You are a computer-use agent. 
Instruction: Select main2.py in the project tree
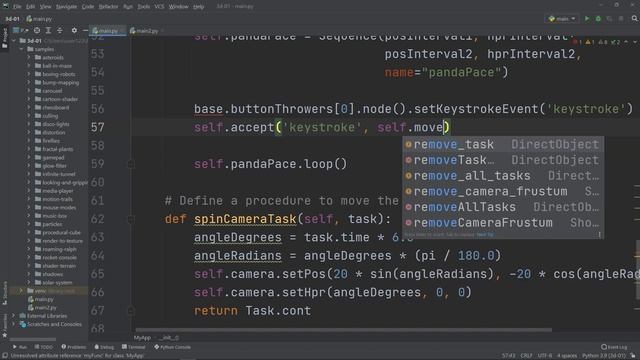(42, 307)
